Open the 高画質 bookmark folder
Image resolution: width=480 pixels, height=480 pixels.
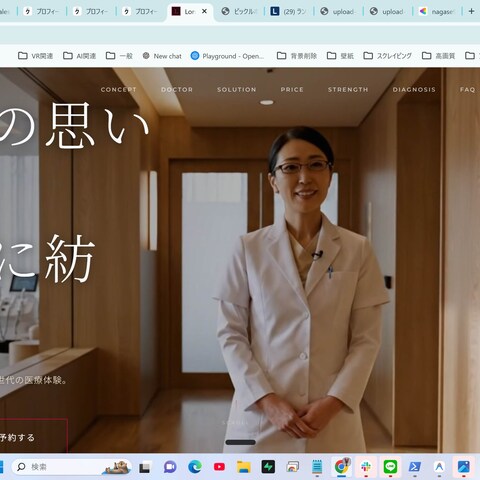(x=439, y=56)
